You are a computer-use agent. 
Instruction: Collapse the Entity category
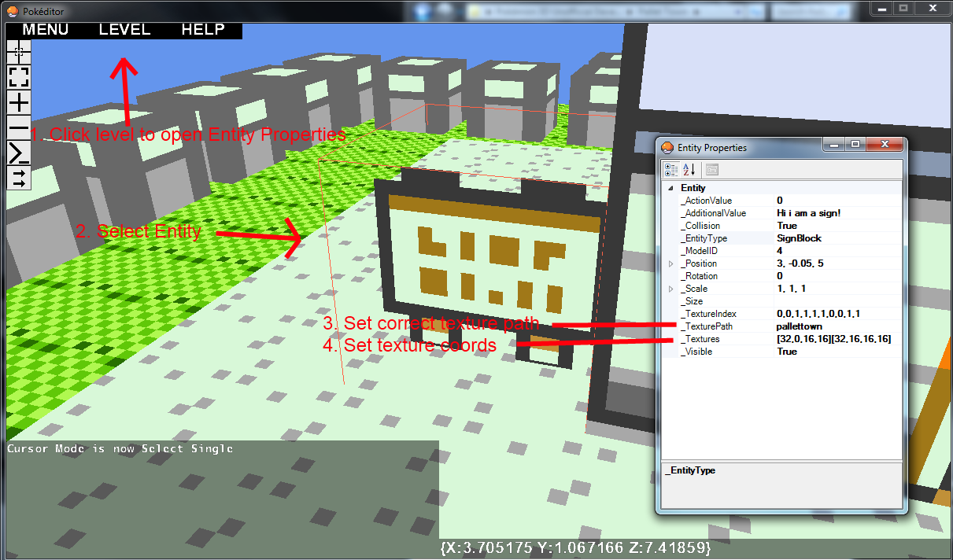670,188
